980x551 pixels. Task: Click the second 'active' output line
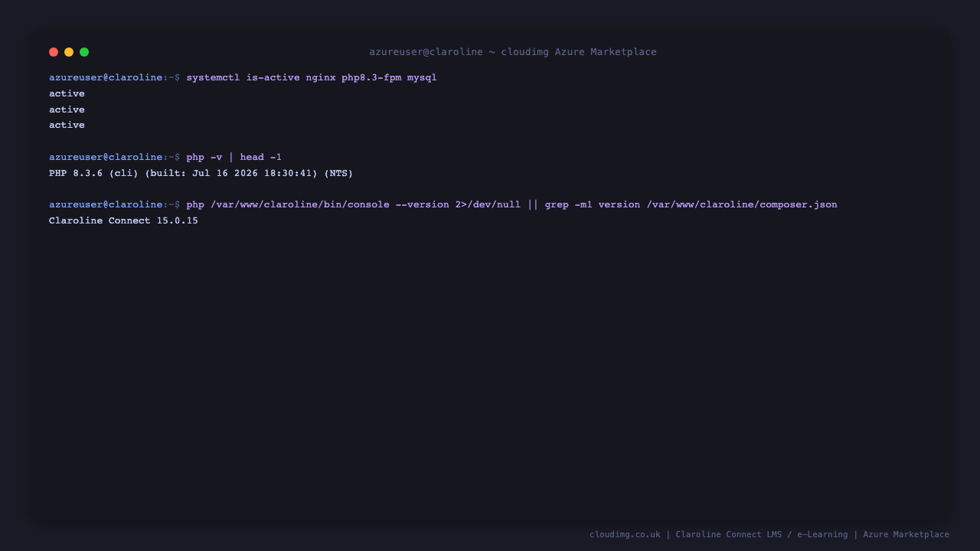pos(67,109)
